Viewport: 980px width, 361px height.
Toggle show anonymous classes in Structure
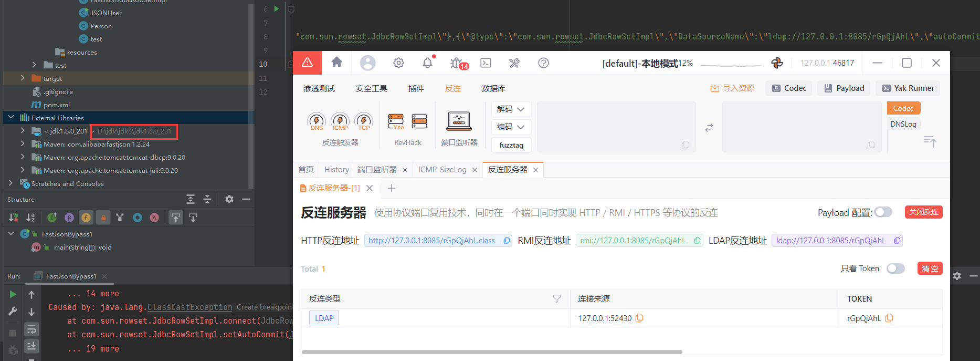tap(138, 218)
